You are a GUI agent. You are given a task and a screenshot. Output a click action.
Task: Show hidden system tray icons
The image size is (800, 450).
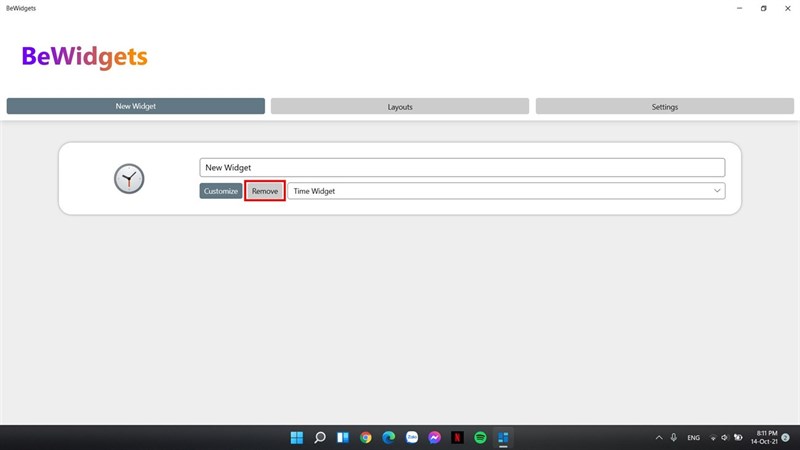658,437
